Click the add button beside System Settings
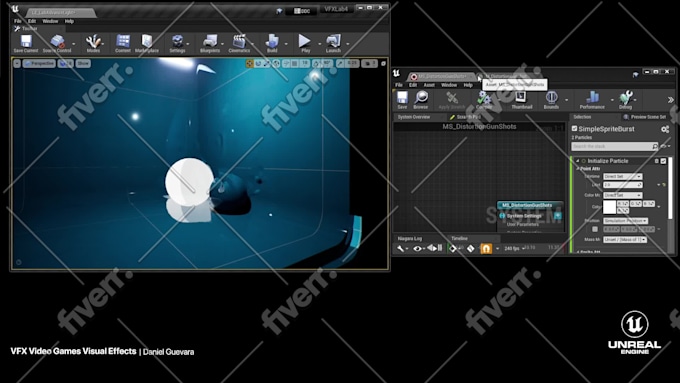 pyautogui.click(x=557, y=216)
